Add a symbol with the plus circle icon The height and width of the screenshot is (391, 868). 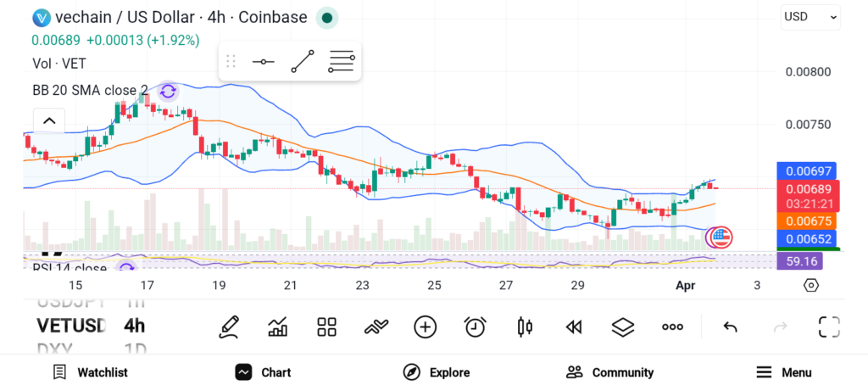[425, 327]
